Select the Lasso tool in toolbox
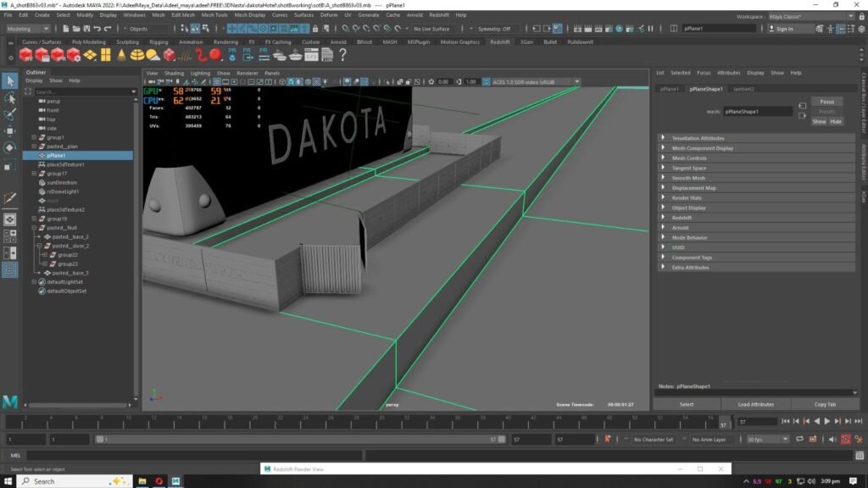This screenshot has width=868, height=488. pyautogui.click(x=10, y=98)
